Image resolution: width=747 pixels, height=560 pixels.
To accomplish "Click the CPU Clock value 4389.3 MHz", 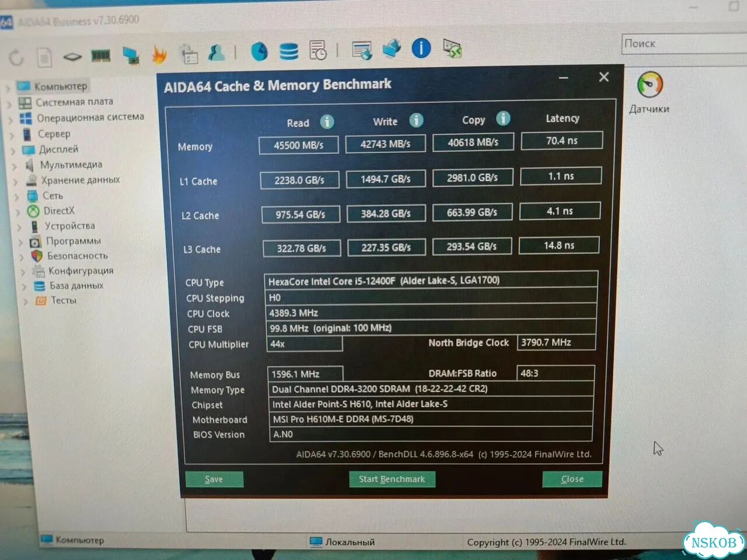I will [x=431, y=313].
